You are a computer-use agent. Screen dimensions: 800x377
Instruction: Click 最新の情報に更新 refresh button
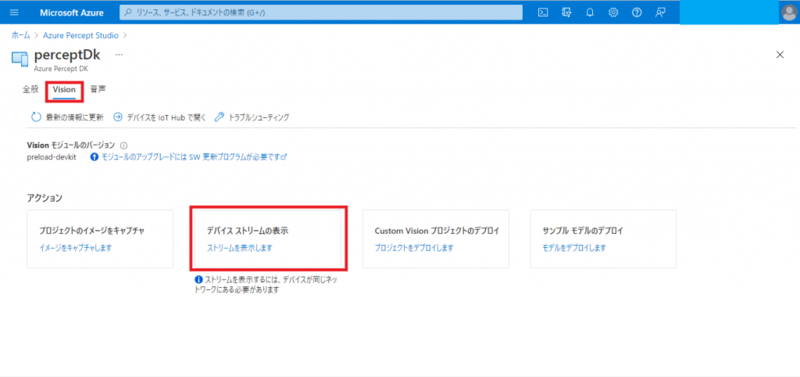point(67,117)
